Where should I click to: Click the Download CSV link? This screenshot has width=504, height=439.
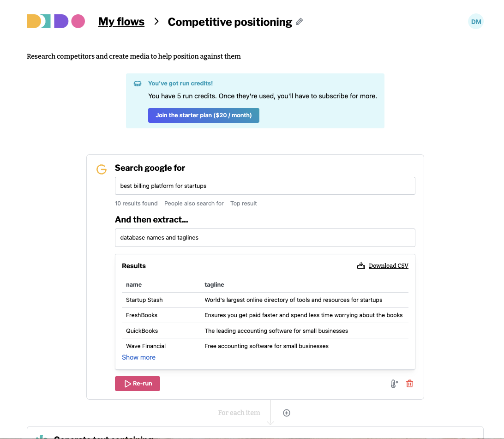[389, 266]
